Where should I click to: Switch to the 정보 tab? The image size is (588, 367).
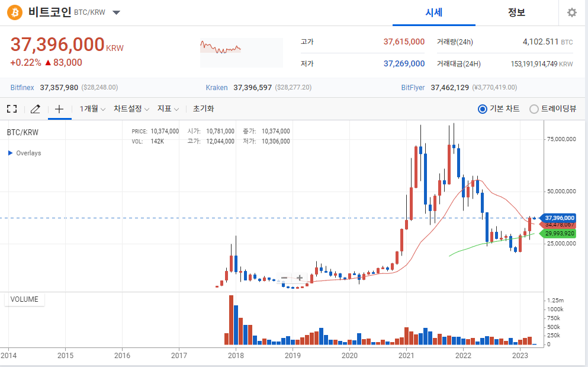(x=516, y=13)
